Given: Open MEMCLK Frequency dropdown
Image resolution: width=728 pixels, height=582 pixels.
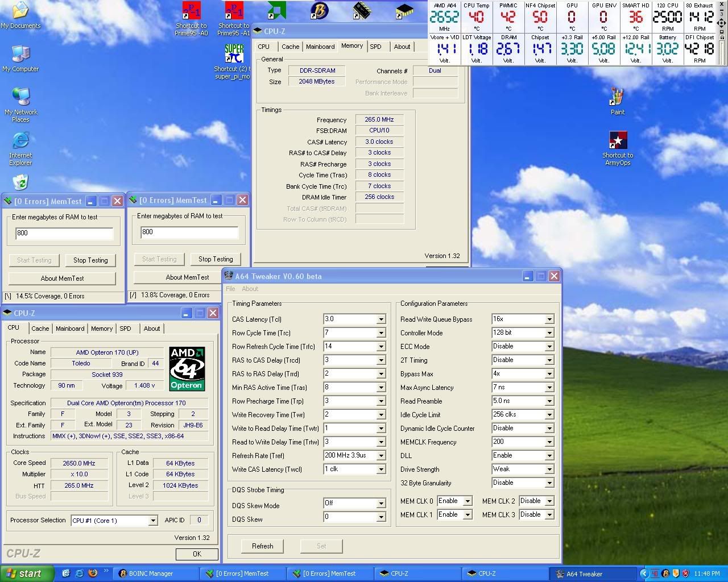Looking at the screenshot, I should 549,442.
